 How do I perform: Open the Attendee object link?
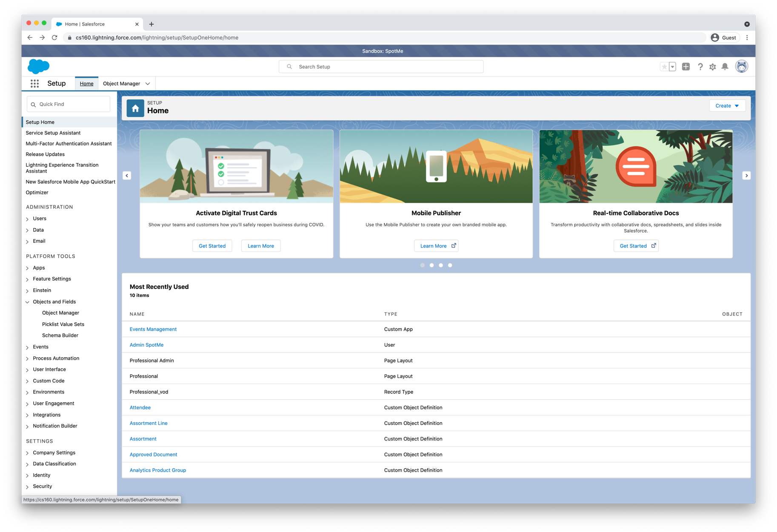[x=140, y=407]
